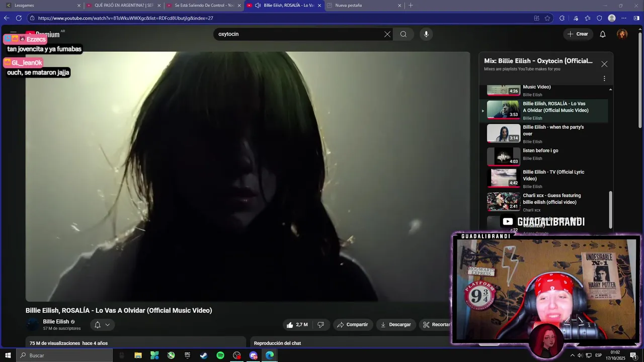Screen dimensions: 644x362
Task: Click the Crear button
Action: point(578,34)
